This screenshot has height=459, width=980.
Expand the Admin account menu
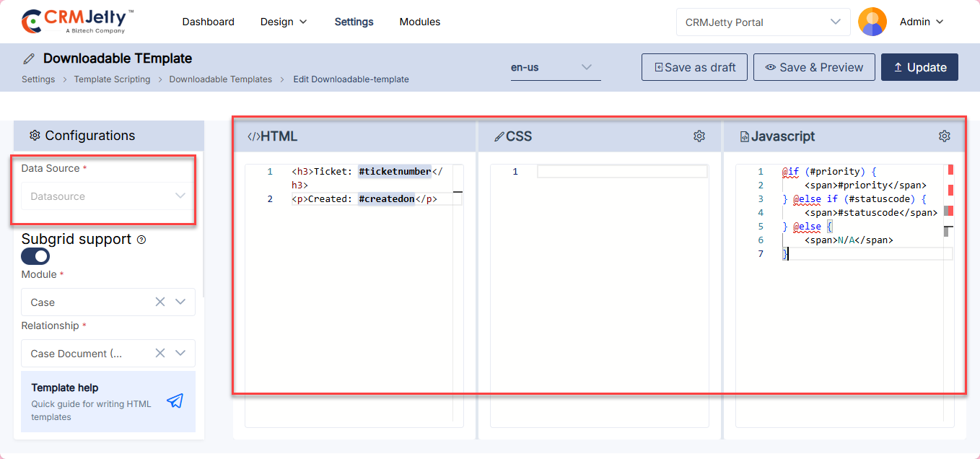pos(922,22)
